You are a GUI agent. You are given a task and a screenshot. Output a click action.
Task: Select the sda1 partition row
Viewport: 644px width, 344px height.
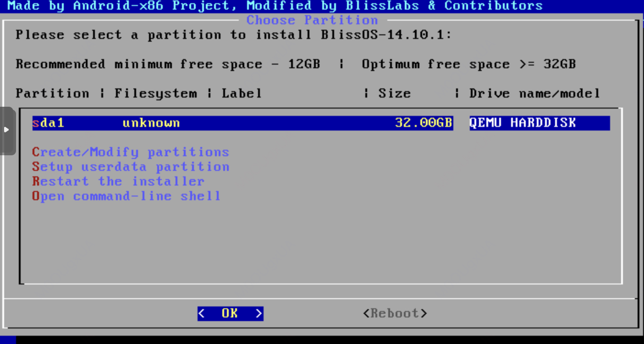click(x=321, y=123)
